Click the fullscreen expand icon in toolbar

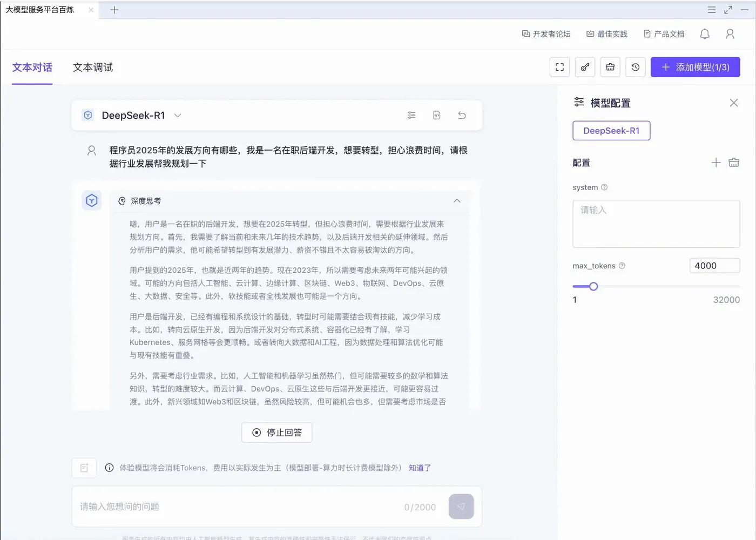pyautogui.click(x=559, y=67)
